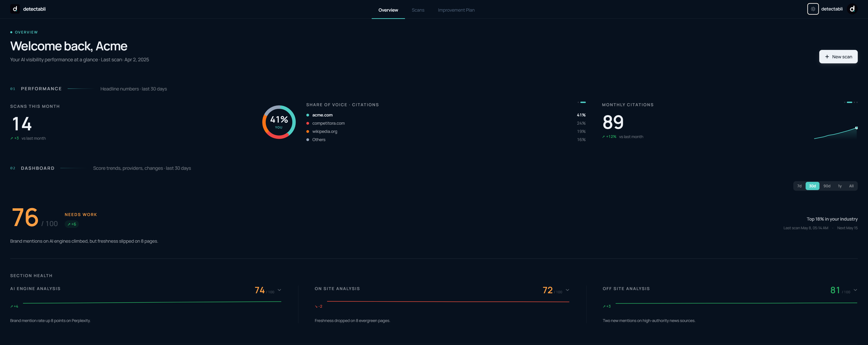Click the orange wikipedia.org legend dot
Screen dimensions: 868x345
308,131
